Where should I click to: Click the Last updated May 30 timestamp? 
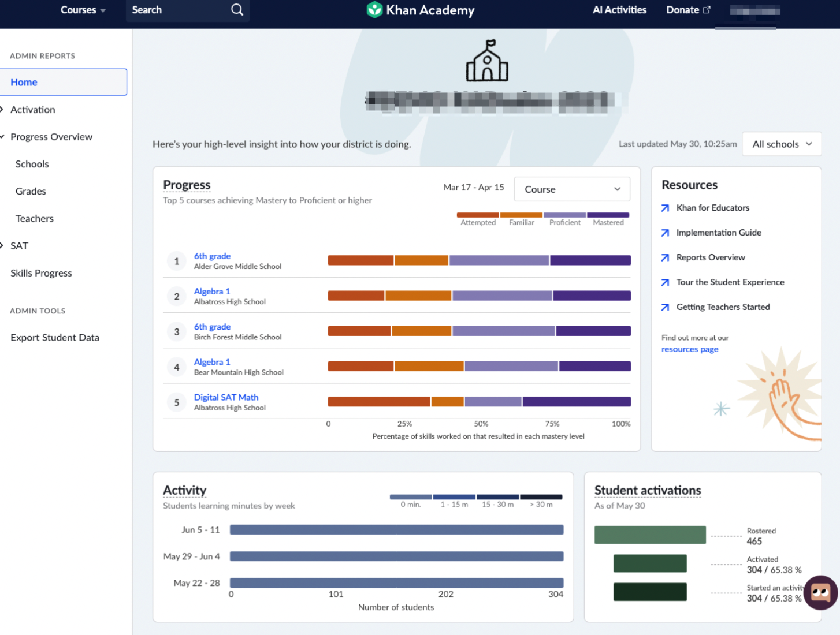678,144
